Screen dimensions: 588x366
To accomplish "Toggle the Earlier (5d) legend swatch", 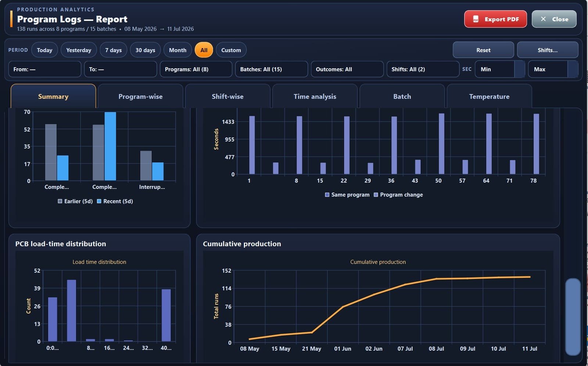I will coord(60,201).
